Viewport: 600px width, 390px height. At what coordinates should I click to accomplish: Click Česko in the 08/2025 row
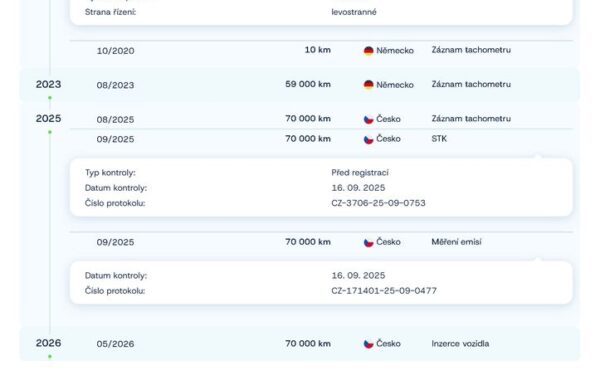click(x=388, y=119)
